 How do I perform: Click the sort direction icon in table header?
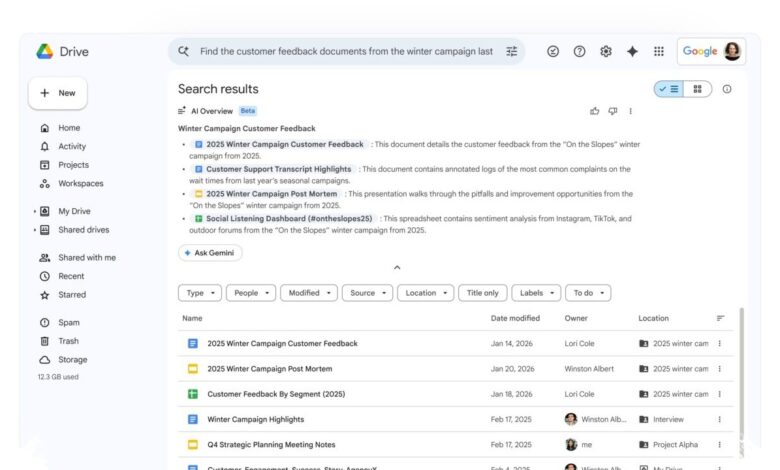coord(720,318)
